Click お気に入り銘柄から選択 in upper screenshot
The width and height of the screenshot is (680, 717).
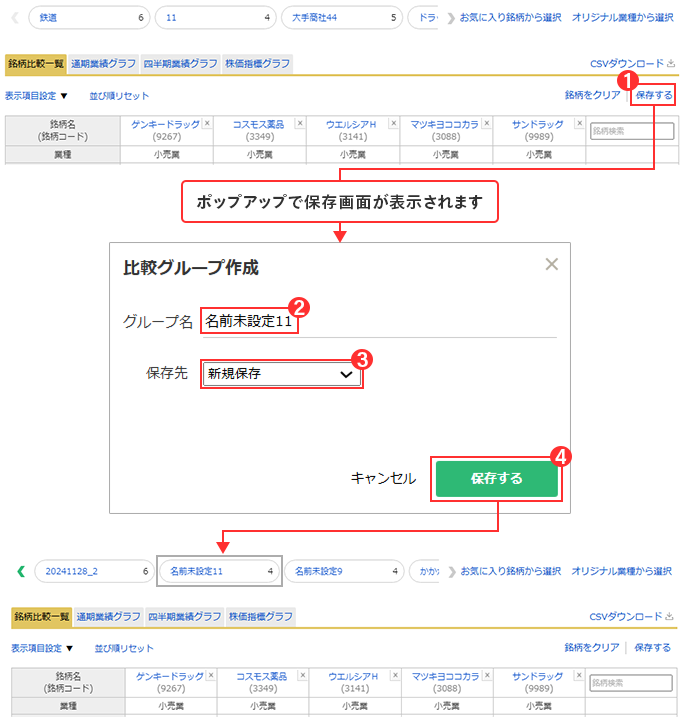(510, 17)
